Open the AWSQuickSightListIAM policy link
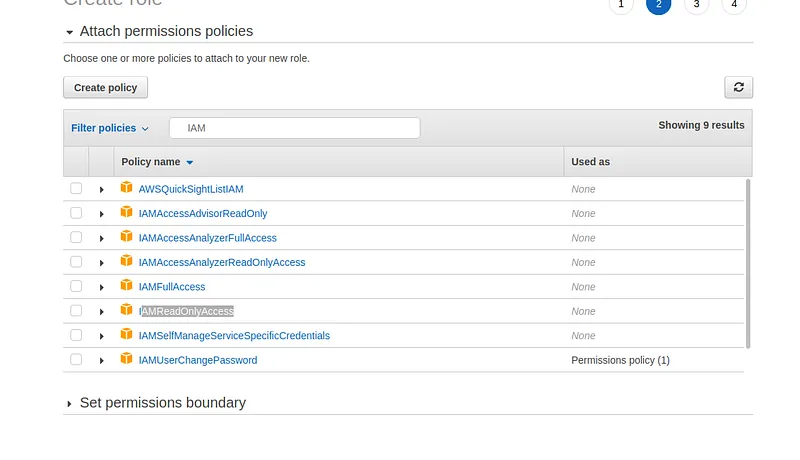 [x=191, y=189]
